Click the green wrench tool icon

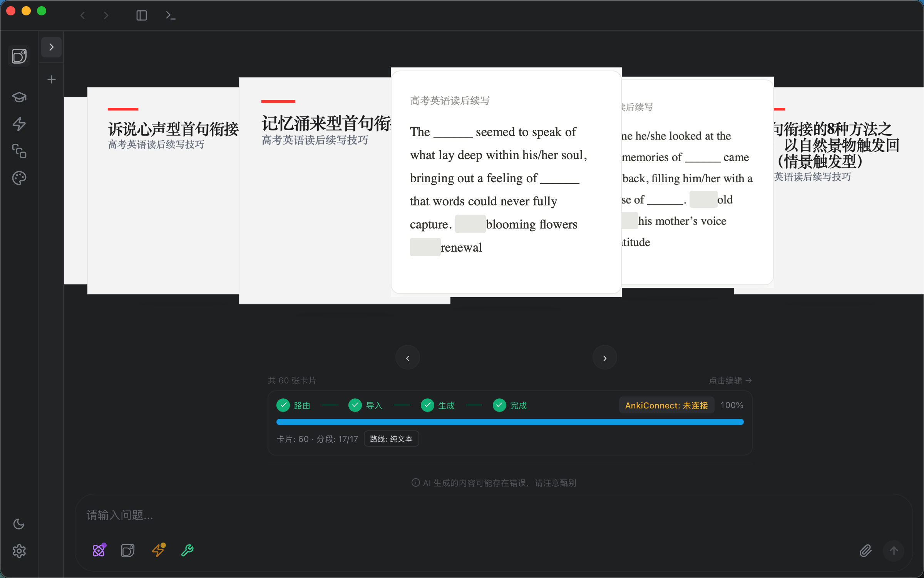(x=187, y=550)
